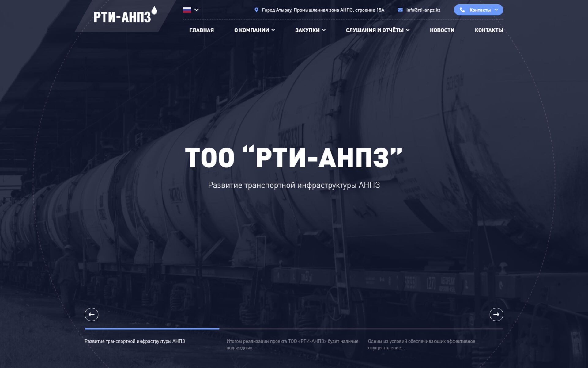Image resolution: width=588 pixels, height=368 pixels.
Task: Expand the О компании menu dropdown
Action: click(x=273, y=30)
